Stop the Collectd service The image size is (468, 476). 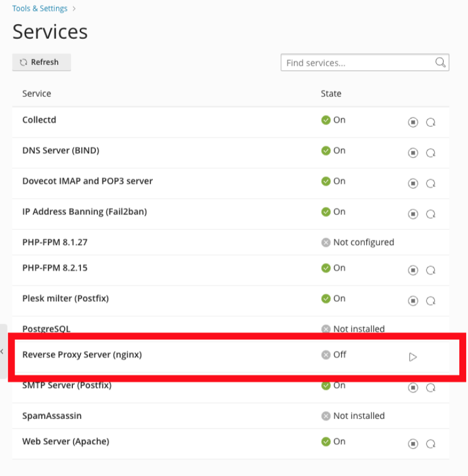point(413,122)
